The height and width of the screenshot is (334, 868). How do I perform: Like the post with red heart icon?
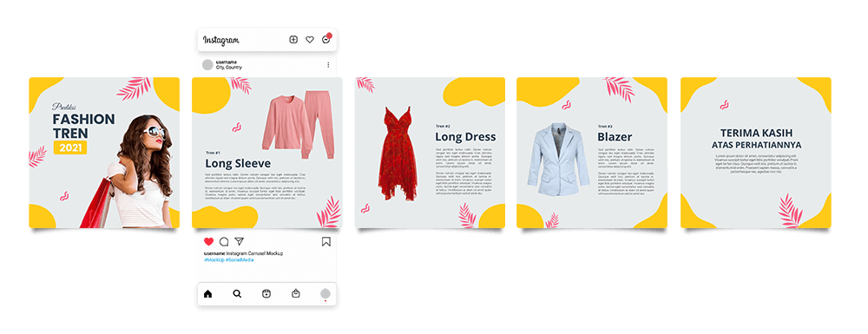[208, 242]
